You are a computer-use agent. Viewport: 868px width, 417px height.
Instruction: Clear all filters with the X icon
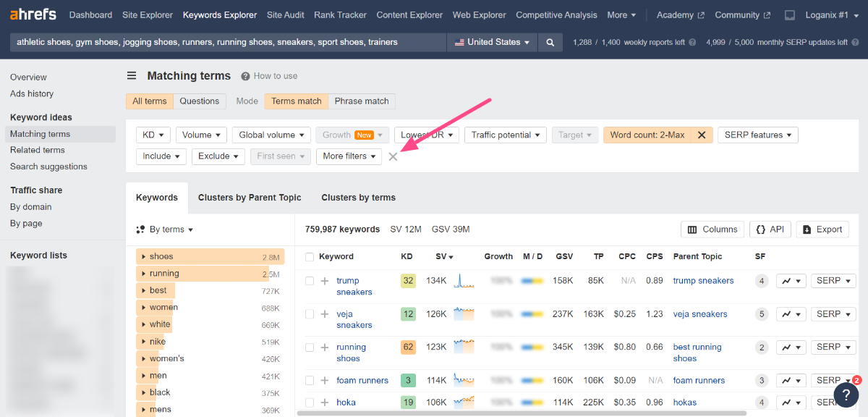[393, 156]
